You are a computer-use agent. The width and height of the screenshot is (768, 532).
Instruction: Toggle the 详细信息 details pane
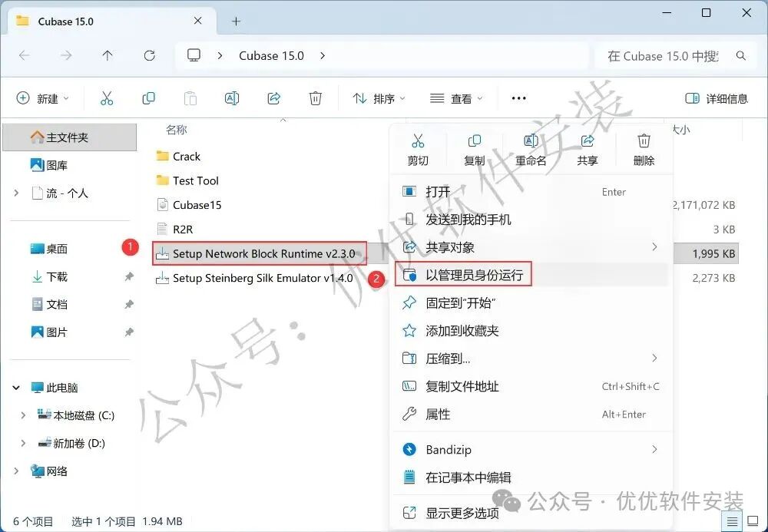(x=716, y=98)
